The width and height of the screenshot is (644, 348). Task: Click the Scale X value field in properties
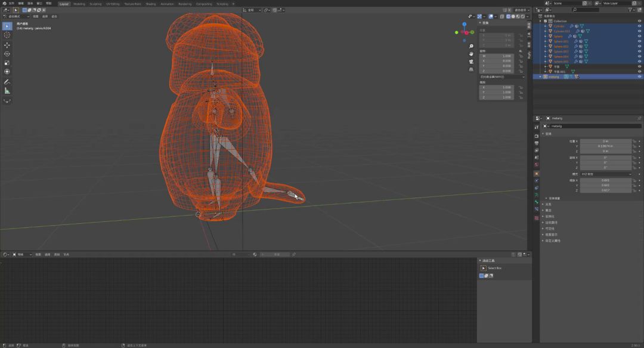point(605,180)
